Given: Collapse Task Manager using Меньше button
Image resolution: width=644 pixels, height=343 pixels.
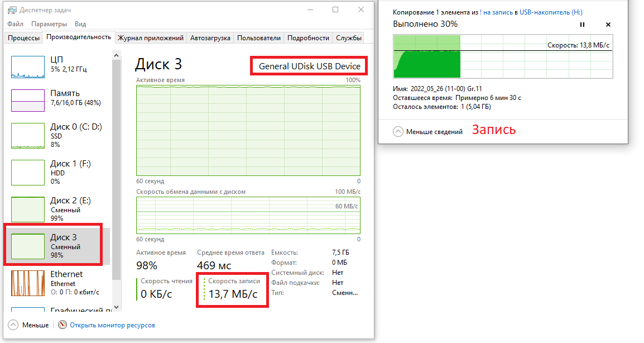Looking at the screenshot, I should point(13,325).
